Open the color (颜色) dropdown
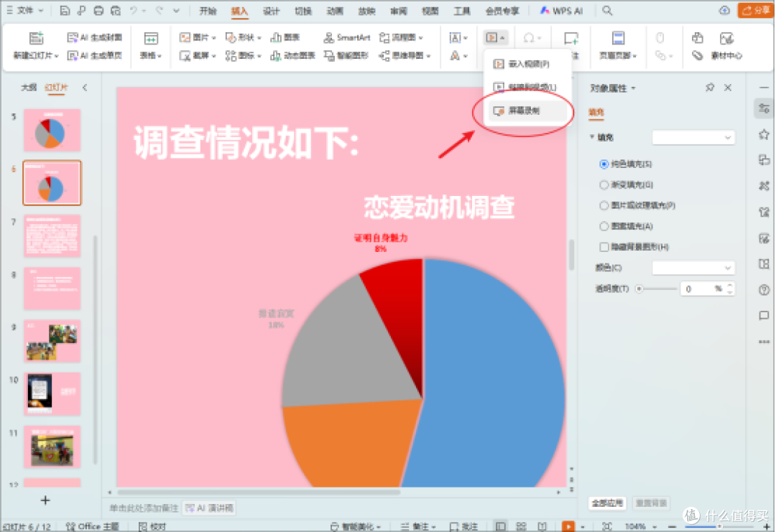Image resolution: width=776 pixels, height=532 pixels. [693, 268]
